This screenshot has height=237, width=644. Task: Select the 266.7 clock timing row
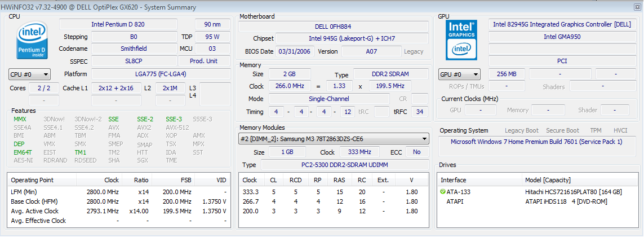tap(334, 201)
